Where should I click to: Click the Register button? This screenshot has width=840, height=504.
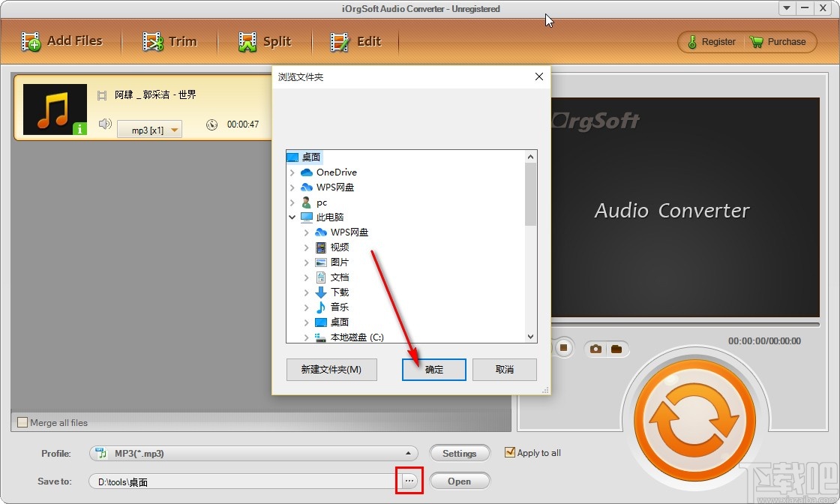click(x=712, y=42)
